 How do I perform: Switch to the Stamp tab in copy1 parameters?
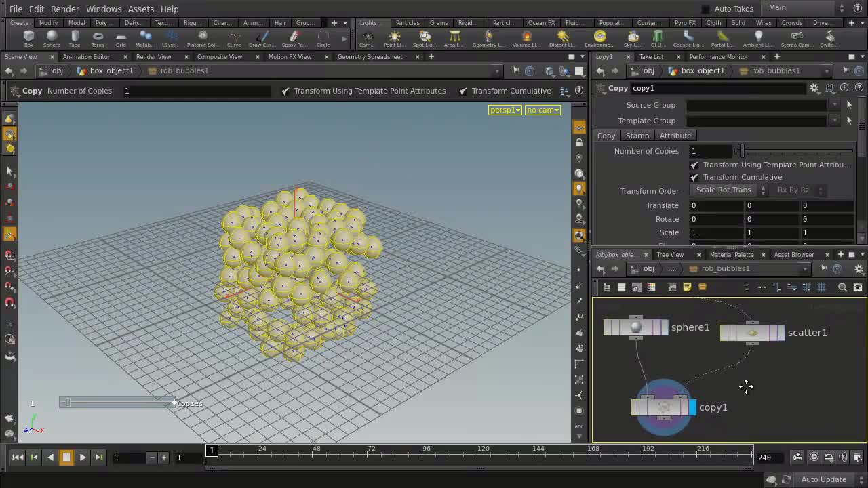pos(637,136)
